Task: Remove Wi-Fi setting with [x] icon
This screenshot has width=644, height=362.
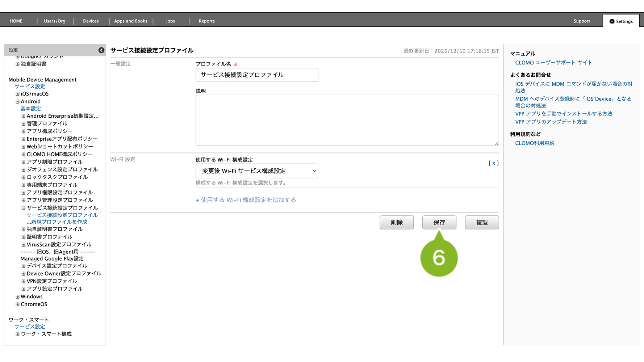Action: (x=493, y=163)
